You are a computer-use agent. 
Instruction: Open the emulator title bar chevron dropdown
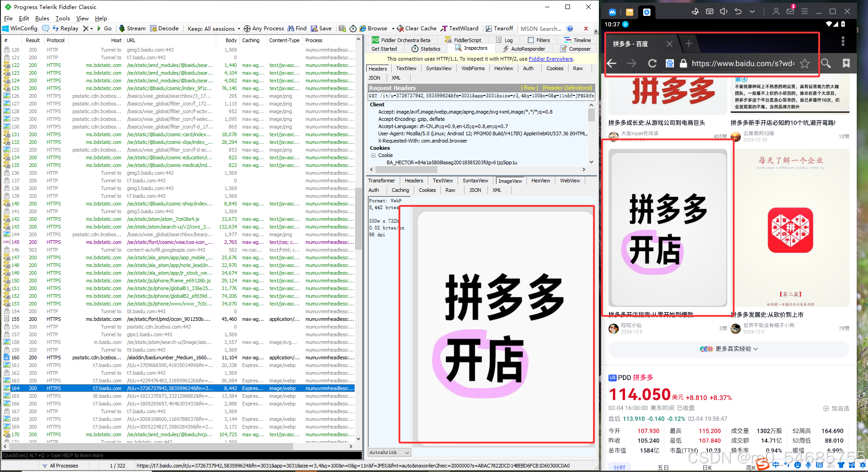752,11
